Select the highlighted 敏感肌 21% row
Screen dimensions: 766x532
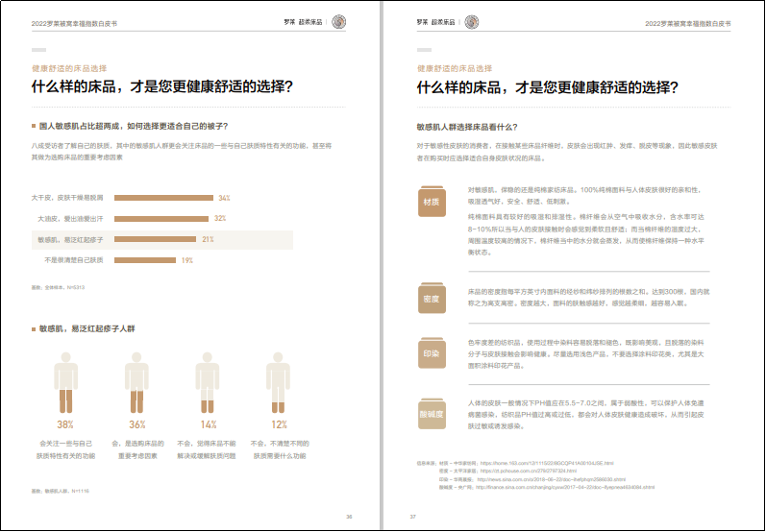pos(162,240)
